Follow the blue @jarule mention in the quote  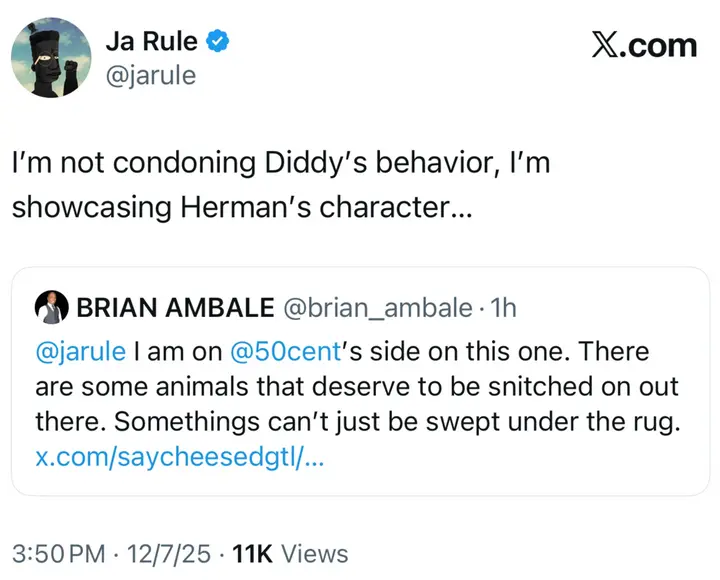click(81, 352)
